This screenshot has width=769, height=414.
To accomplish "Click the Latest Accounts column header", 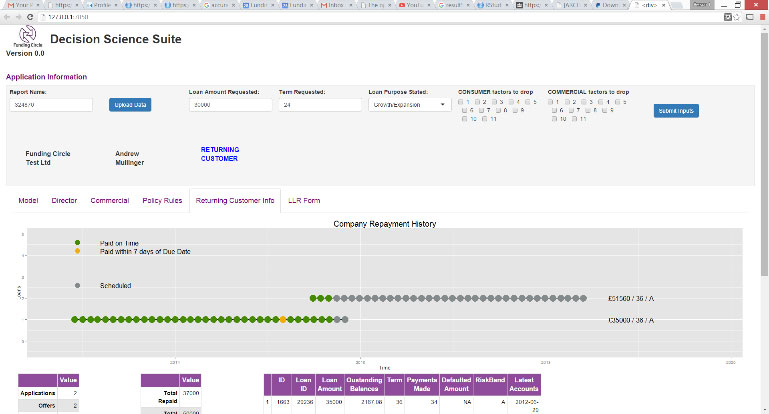I will click(524, 384).
